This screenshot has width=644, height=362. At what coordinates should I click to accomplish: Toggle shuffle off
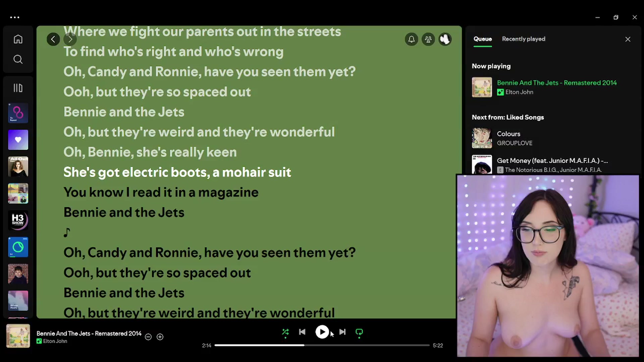[285, 332]
